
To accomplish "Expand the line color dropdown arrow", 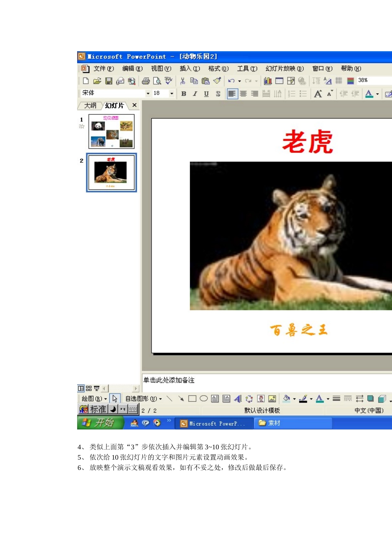I will pos(311,399).
